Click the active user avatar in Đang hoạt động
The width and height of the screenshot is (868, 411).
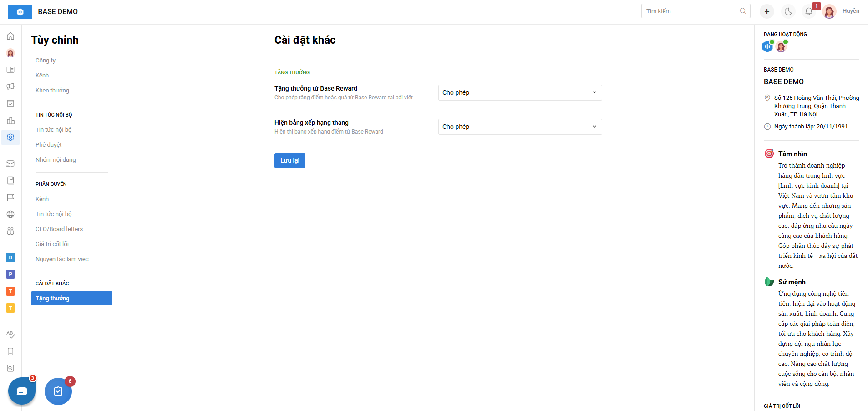pyautogui.click(x=782, y=46)
